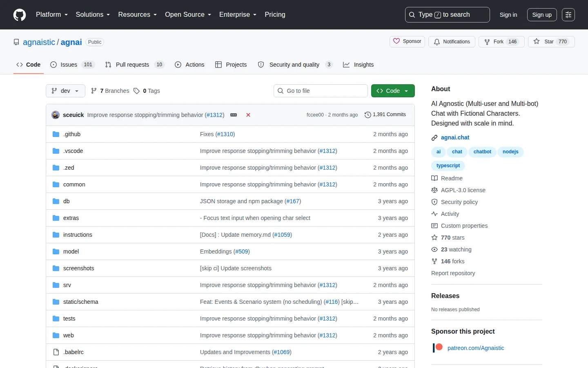The image size is (588, 368).
Task: Click the typescript topic tag
Action: tap(448, 166)
